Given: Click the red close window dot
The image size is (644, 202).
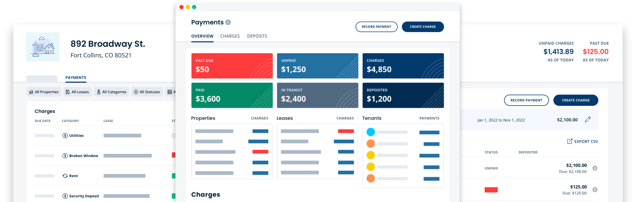Looking at the screenshot, I should point(181,7).
